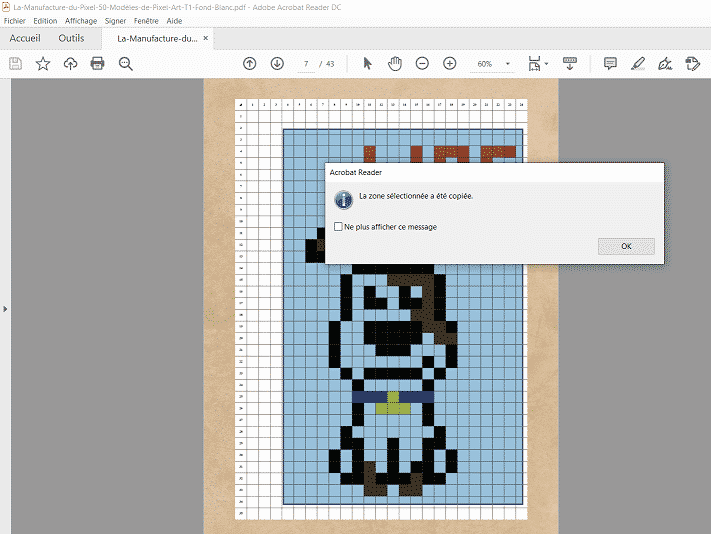Screen dimensions: 711x534
Task: Click the scrolling mode keyboard icon
Action: point(570,63)
